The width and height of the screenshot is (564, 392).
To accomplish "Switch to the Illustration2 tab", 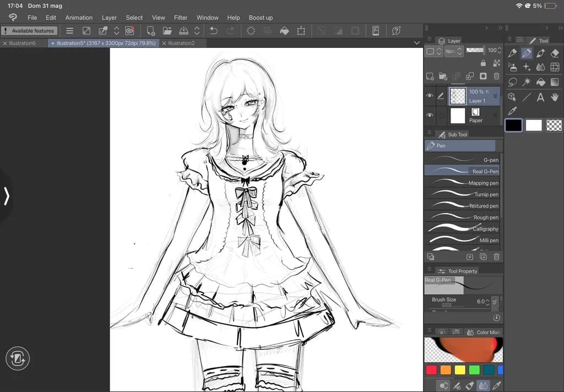I will tap(181, 43).
